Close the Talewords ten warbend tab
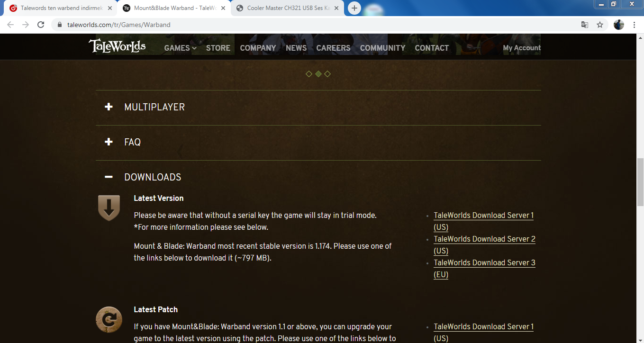 [110, 8]
